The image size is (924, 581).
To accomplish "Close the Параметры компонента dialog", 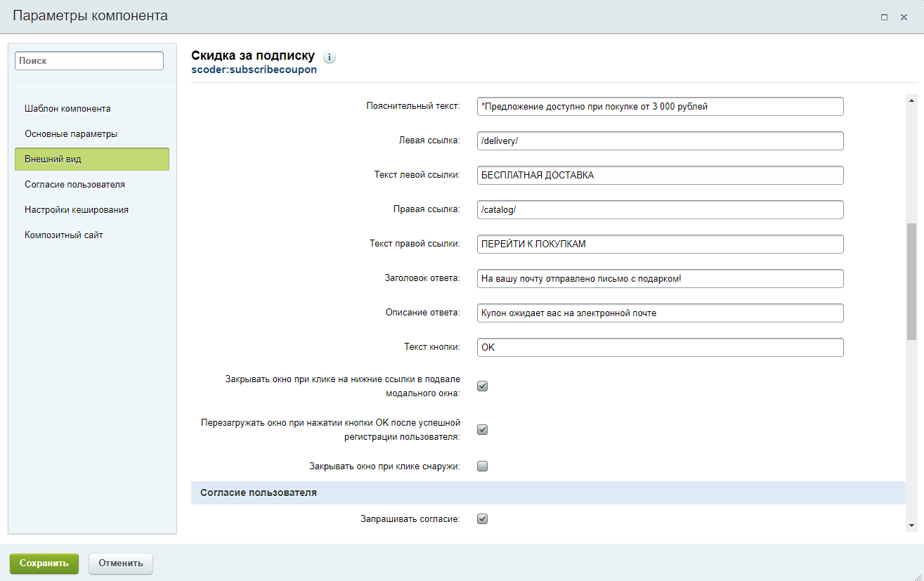I will [904, 18].
